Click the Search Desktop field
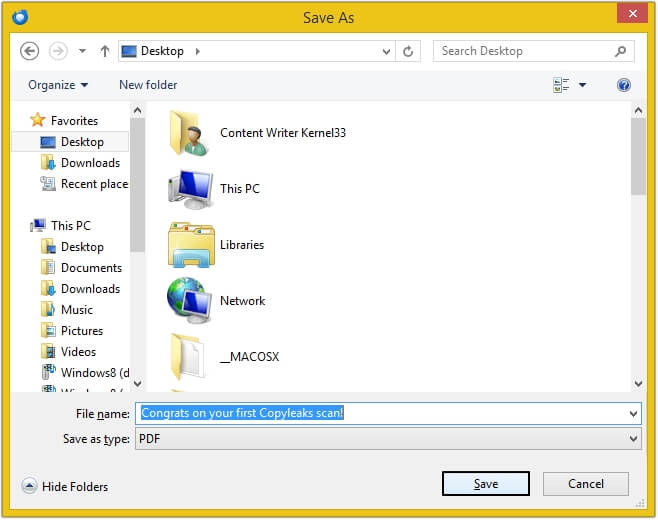This screenshot has width=658, height=520. click(x=533, y=51)
